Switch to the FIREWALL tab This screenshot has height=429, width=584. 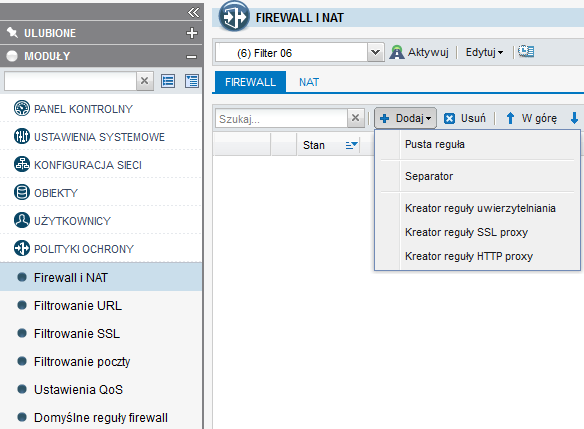point(250,82)
